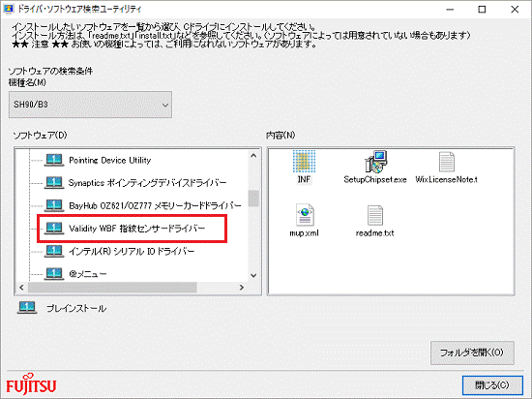Viewport: 532px width, 399px height.
Task: Close the window with the X button
Action: tap(515, 10)
